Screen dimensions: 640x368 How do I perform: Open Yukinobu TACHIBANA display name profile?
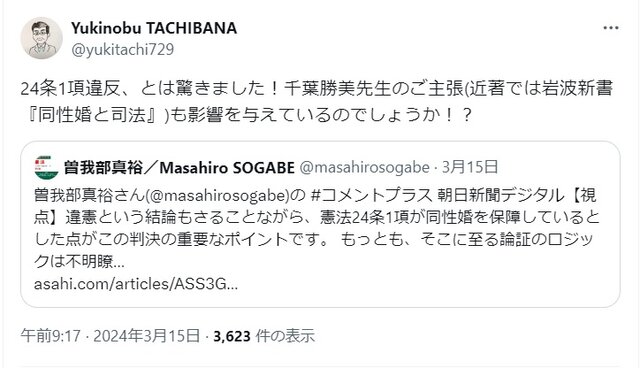tap(154, 28)
